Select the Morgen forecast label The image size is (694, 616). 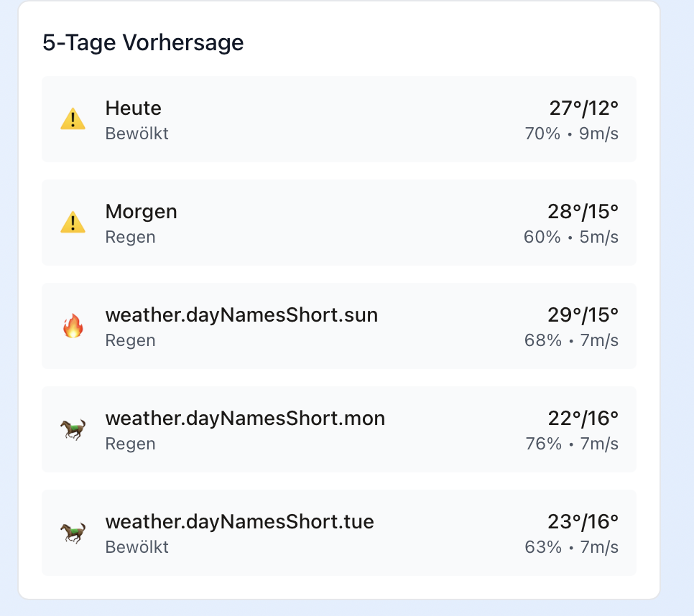[141, 212]
